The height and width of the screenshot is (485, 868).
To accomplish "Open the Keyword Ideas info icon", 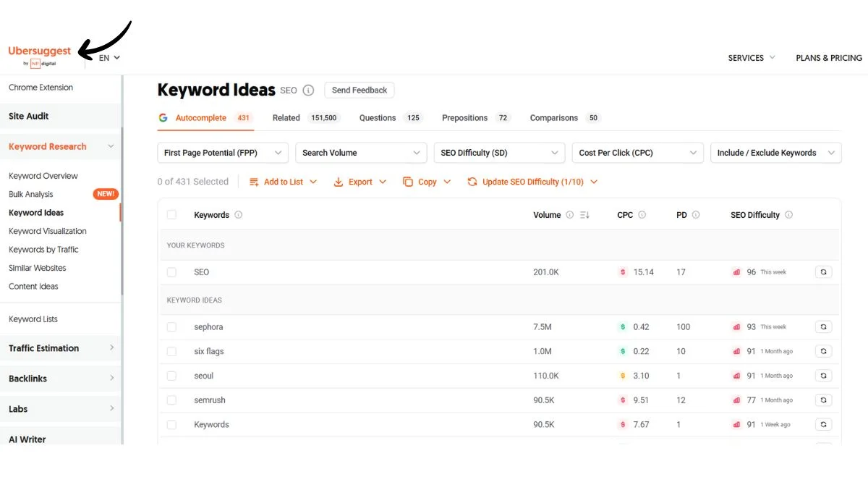I will click(308, 90).
